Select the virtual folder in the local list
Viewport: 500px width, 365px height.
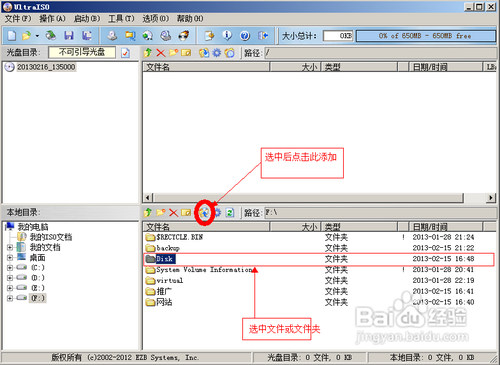click(165, 280)
